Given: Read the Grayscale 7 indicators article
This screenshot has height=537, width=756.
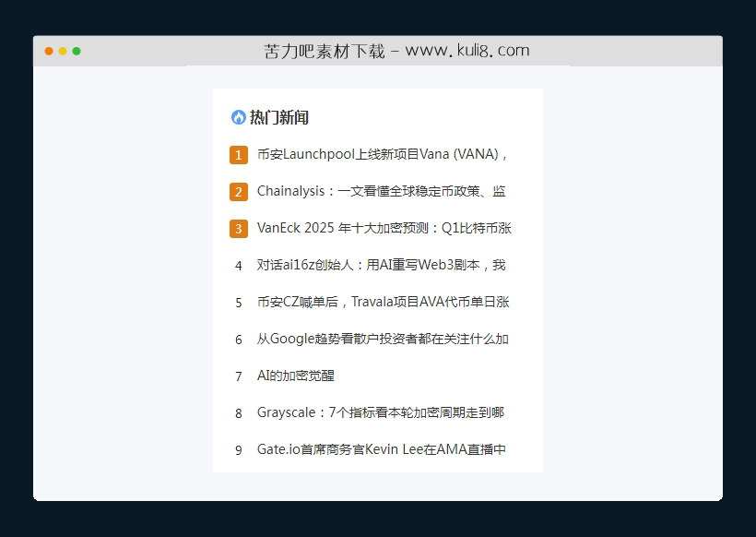Looking at the screenshot, I should [x=381, y=412].
